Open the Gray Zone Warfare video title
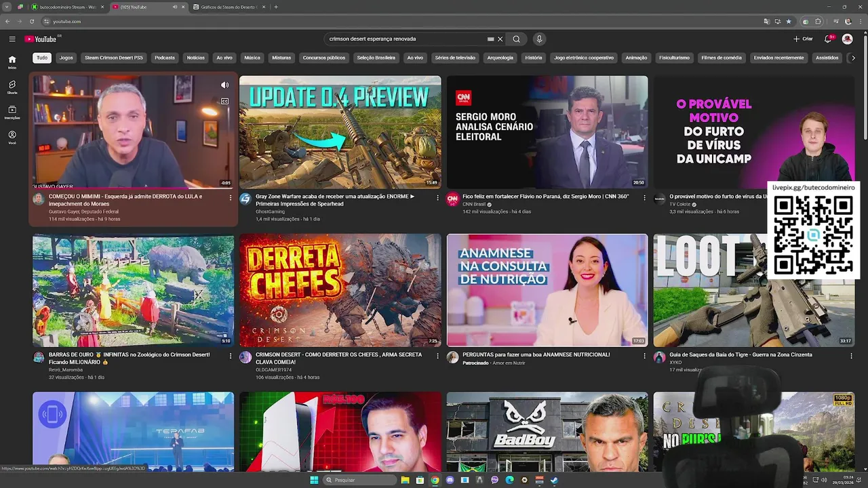868x488 pixels. point(334,200)
